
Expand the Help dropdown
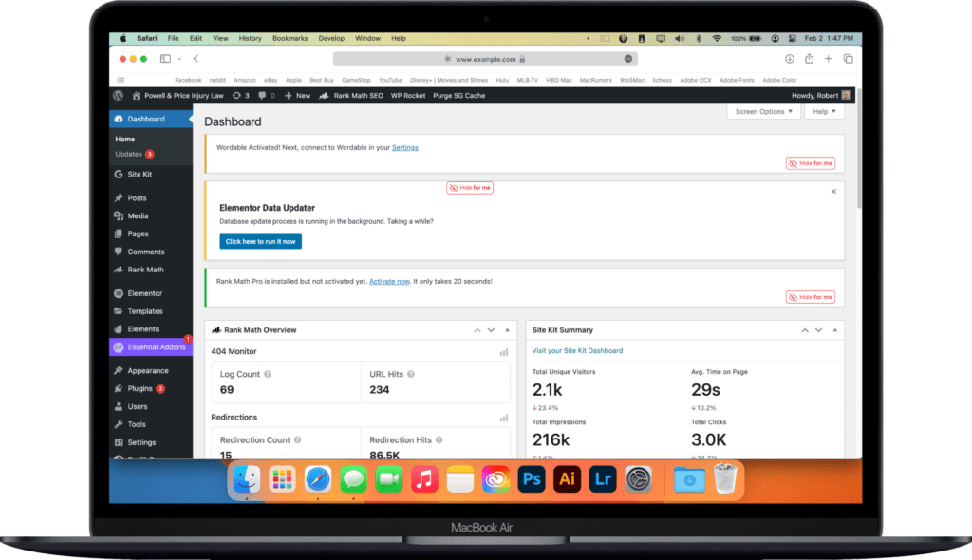(824, 112)
